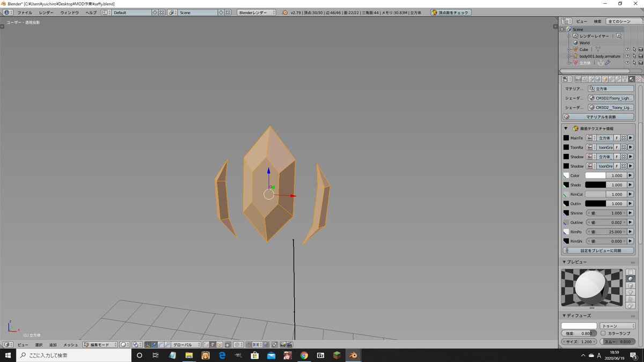Toggle visibility eye for body001.body.armature
Viewport: 644px width, 362px height.
(x=627, y=56)
